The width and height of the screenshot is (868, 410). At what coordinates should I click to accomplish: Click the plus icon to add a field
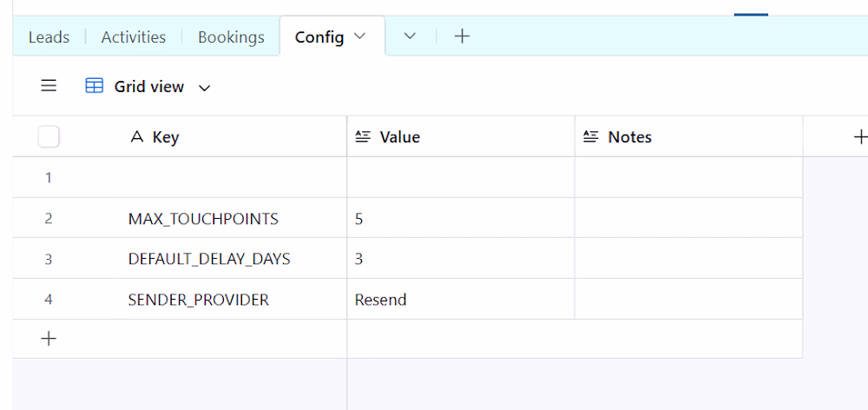coord(859,136)
